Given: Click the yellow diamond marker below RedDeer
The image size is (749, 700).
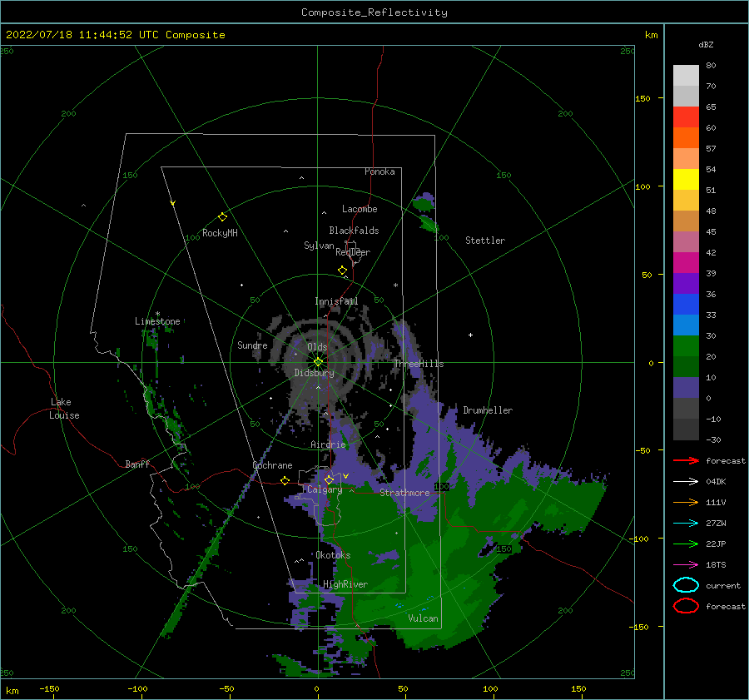Looking at the screenshot, I should 343,271.
